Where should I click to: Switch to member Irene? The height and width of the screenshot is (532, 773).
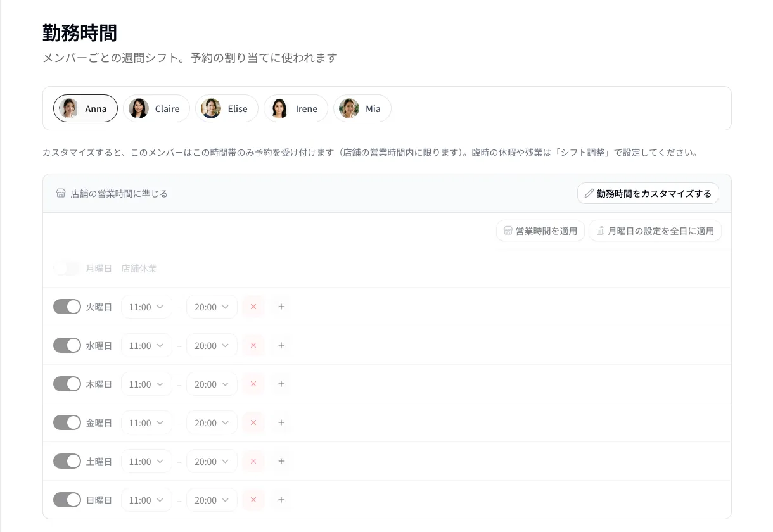(x=296, y=108)
